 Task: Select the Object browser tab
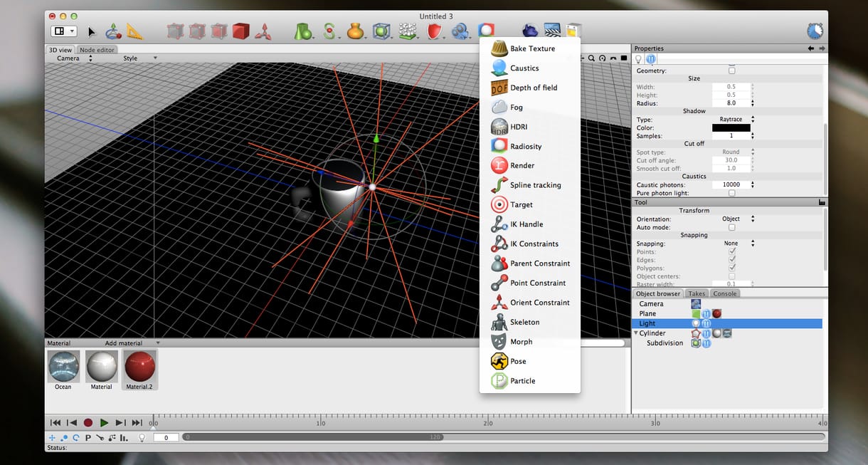(x=658, y=293)
